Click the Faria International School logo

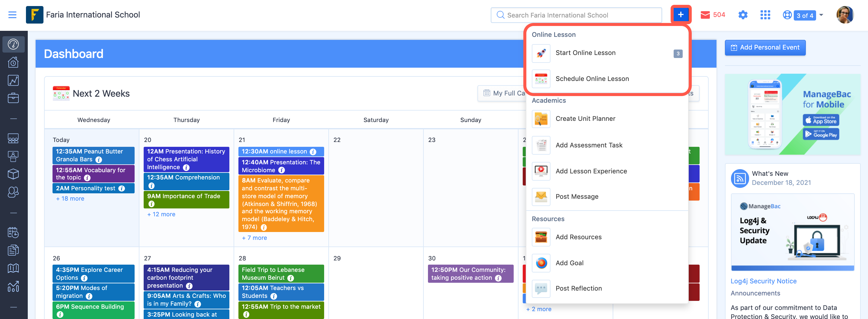(x=35, y=15)
